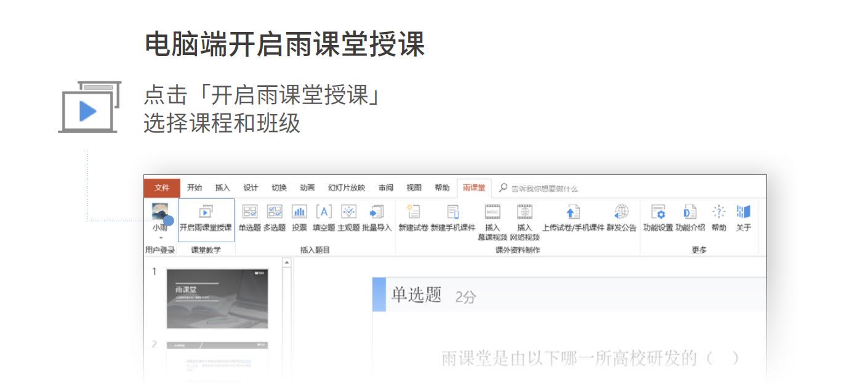This screenshot has width=868, height=392.
Task: Click the 更多 group label
Action: click(x=699, y=250)
